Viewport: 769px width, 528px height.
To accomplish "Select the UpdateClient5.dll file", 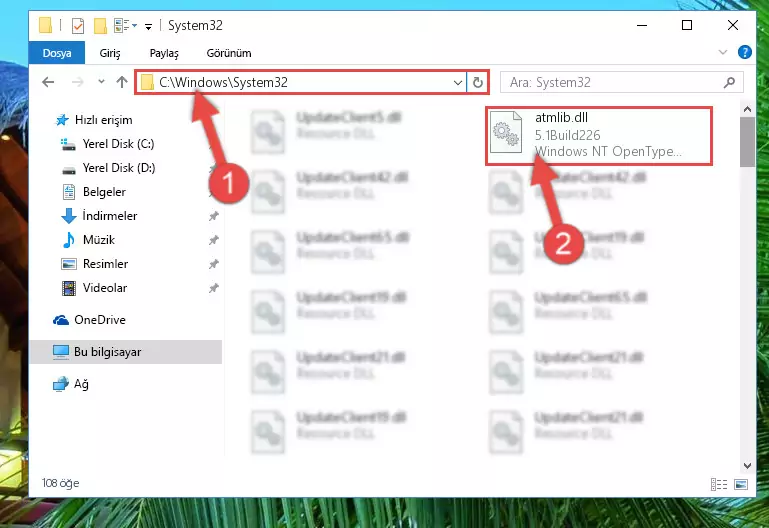I will click(x=326, y=131).
